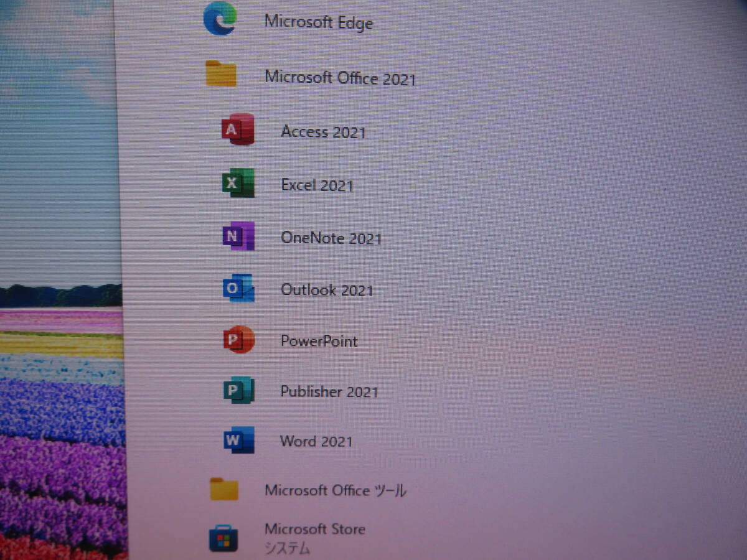Select the "PowerPoint" label
This screenshot has width=747, height=560.
pyautogui.click(x=319, y=341)
